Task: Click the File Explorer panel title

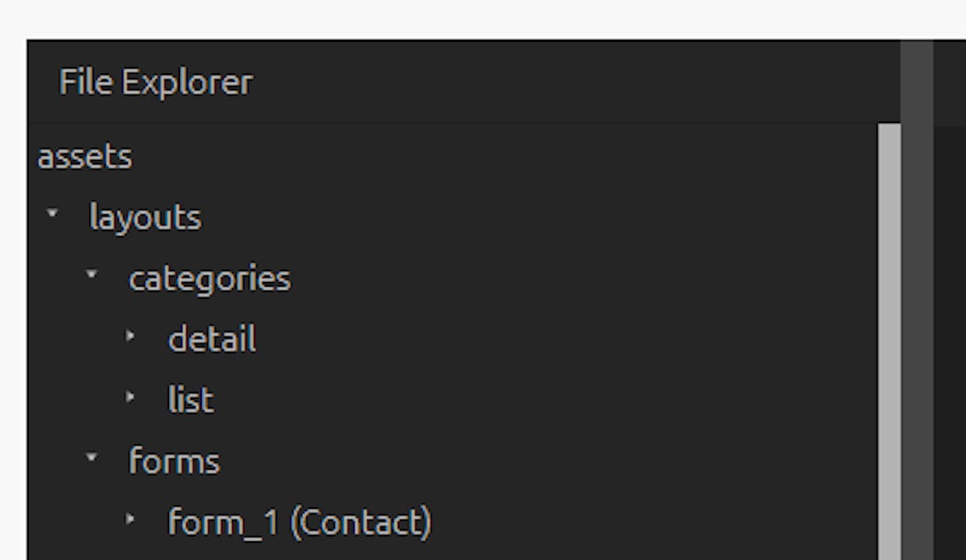Action: pos(156,82)
